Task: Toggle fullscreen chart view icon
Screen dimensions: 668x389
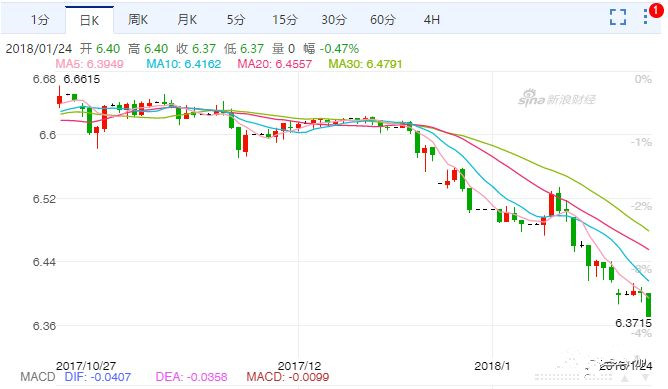Action: (x=618, y=17)
